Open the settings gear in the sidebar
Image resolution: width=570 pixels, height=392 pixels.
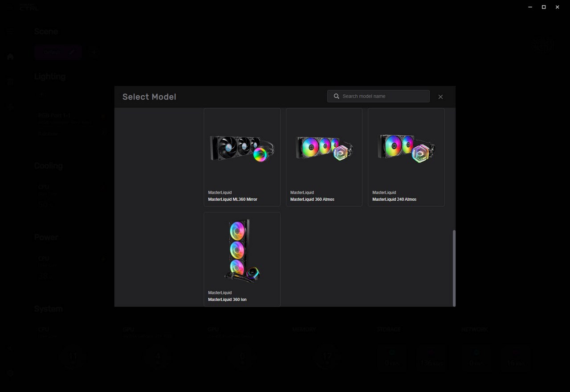coord(10,373)
